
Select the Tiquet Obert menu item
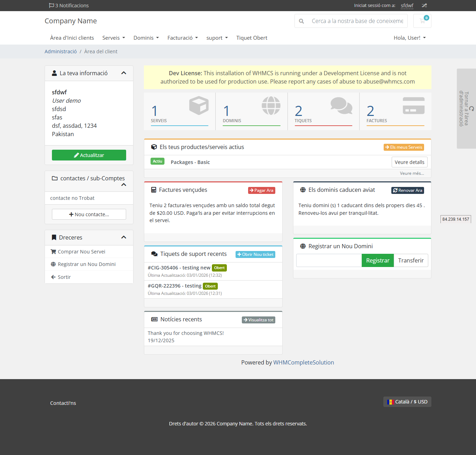click(252, 38)
